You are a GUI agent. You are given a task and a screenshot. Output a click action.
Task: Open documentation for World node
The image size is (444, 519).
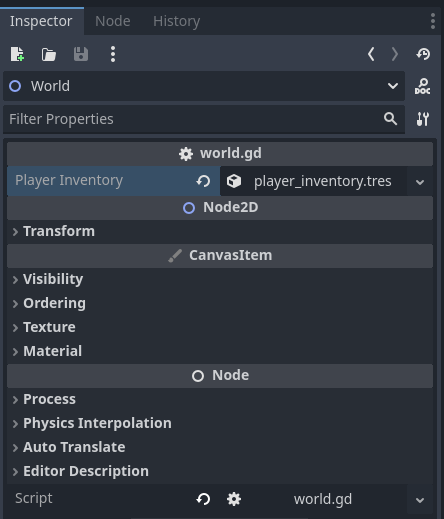(x=422, y=86)
